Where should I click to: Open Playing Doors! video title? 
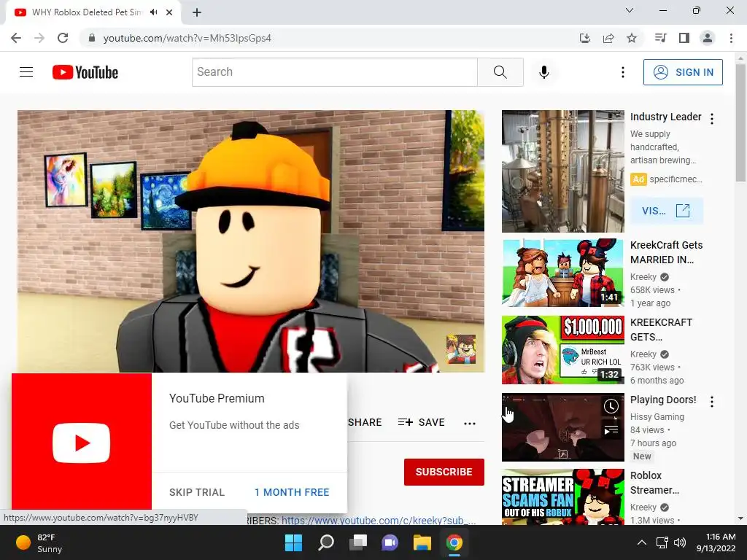(x=663, y=400)
